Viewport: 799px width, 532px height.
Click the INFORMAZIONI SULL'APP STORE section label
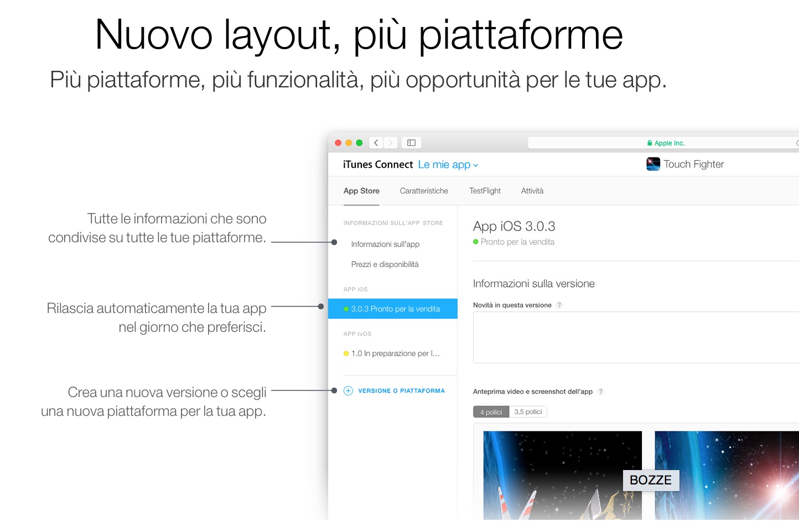(393, 223)
